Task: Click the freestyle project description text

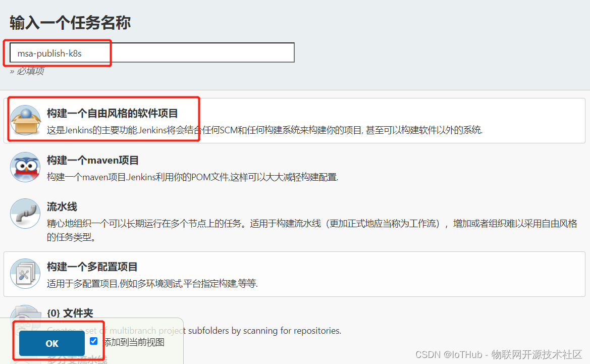Action: click(264, 130)
